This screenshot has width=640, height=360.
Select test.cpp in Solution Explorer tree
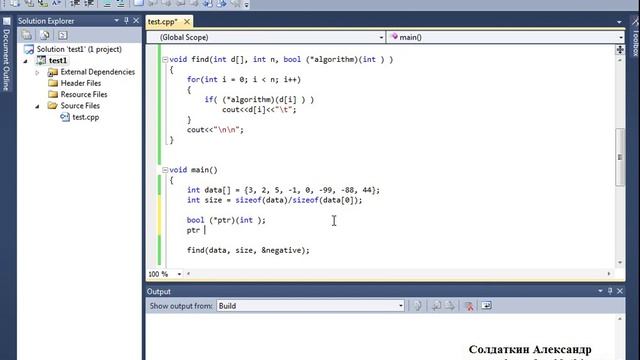pos(86,117)
